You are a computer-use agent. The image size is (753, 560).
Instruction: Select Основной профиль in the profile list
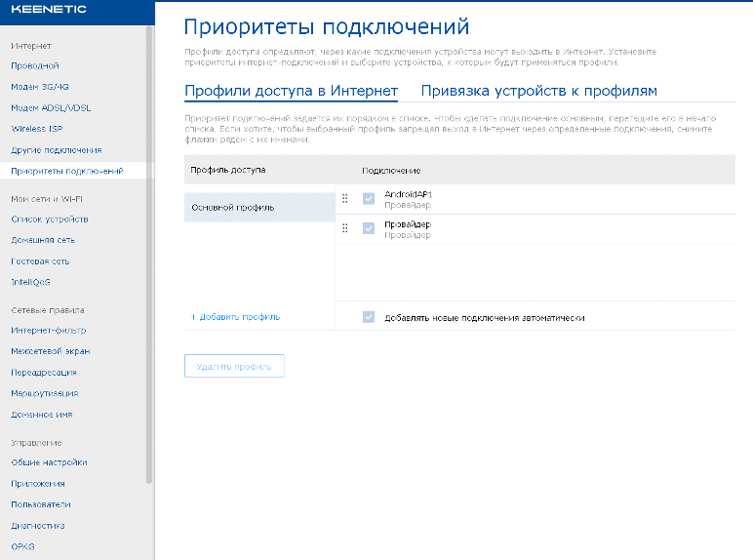click(x=259, y=208)
